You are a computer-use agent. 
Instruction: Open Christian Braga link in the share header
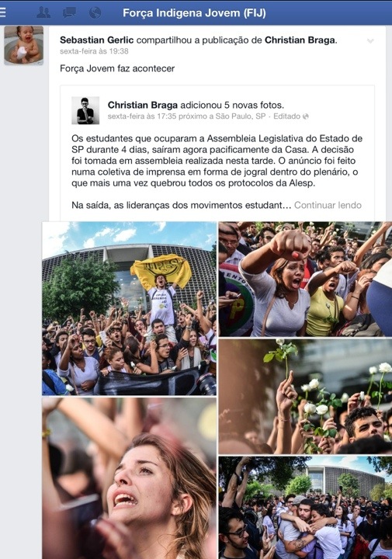[x=300, y=40]
